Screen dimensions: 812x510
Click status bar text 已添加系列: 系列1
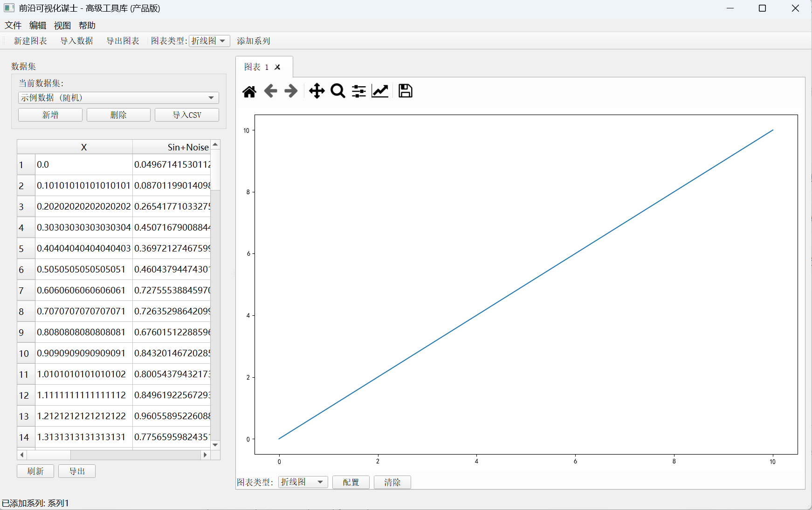coord(35,503)
